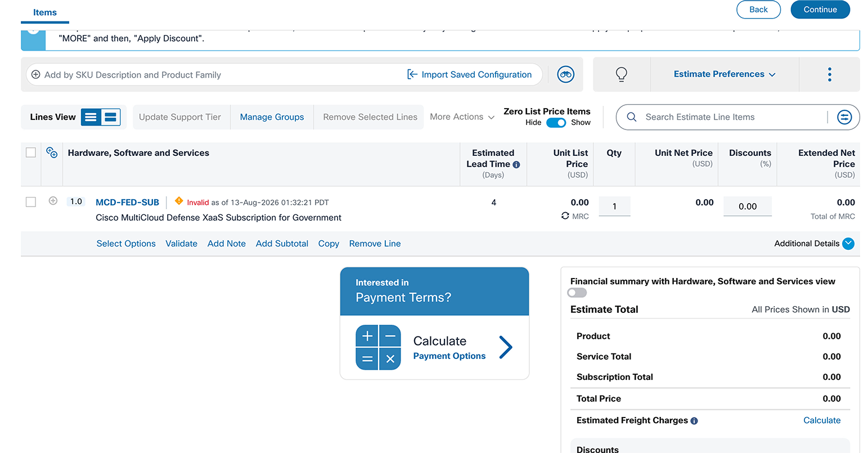Click Update Support Tier
The width and height of the screenshot is (868, 453).
180,117
